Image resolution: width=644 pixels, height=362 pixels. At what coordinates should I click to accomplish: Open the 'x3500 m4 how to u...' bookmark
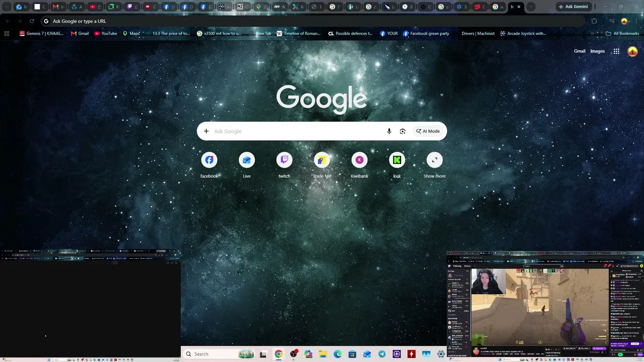click(x=219, y=34)
